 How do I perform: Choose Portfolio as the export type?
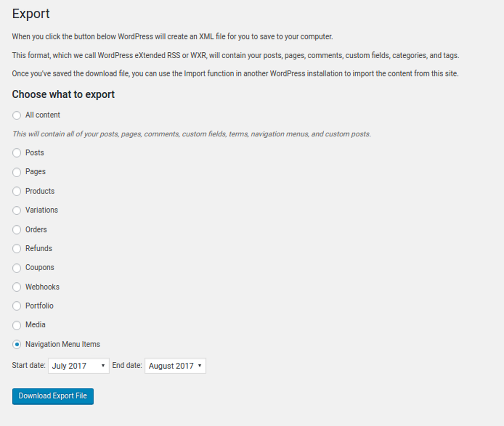(x=16, y=306)
